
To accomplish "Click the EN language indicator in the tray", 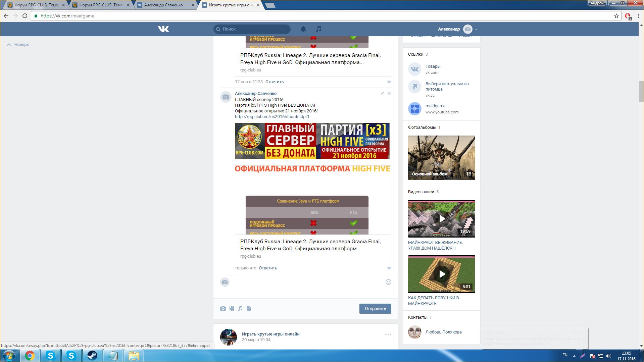I will 565,355.
